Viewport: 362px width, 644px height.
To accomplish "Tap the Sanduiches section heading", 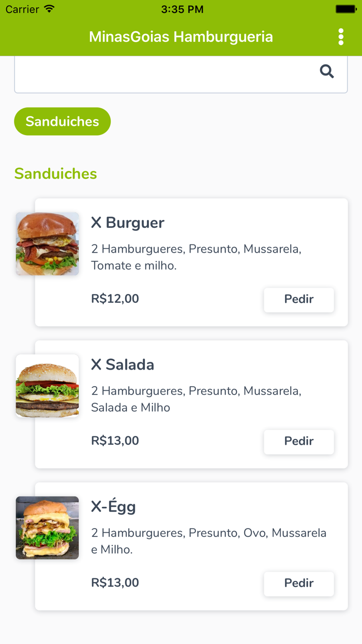I will click(x=55, y=174).
